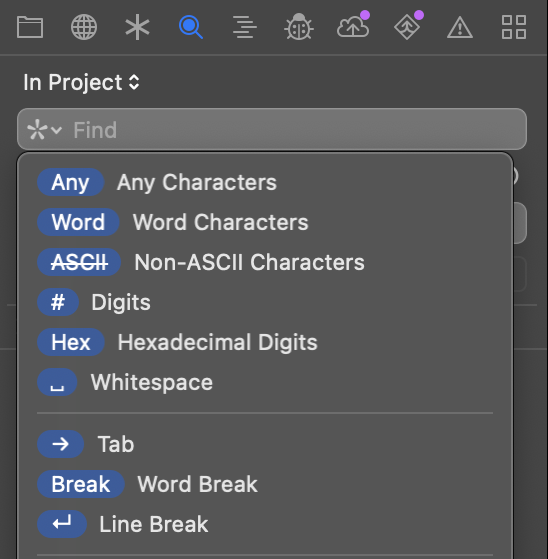Show the Issues warning triangle icon

pos(460,27)
